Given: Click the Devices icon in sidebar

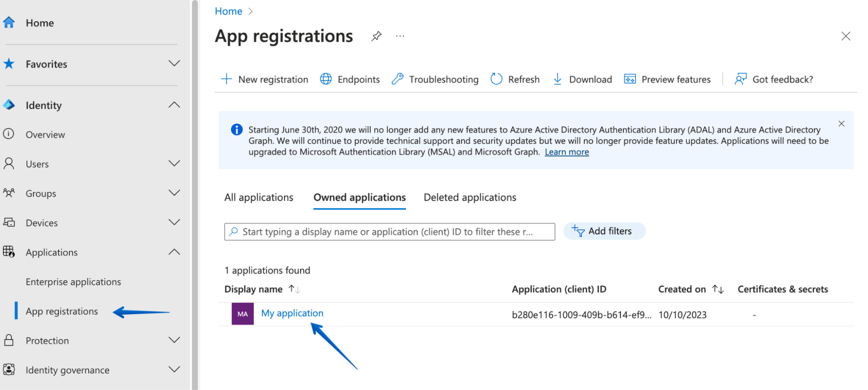Looking at the screenshot, I should 9,222.
